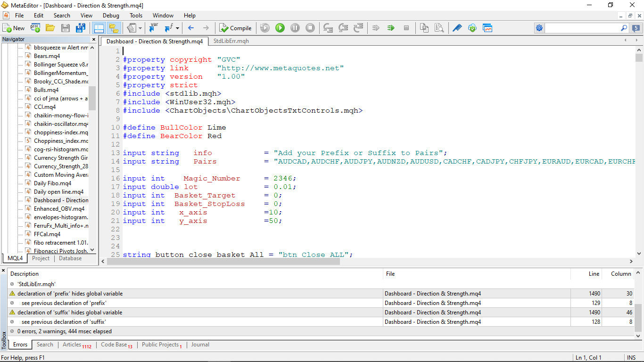Screen dimensions: 644x362
Task: Click the New file button
Action: click(14, 28)
